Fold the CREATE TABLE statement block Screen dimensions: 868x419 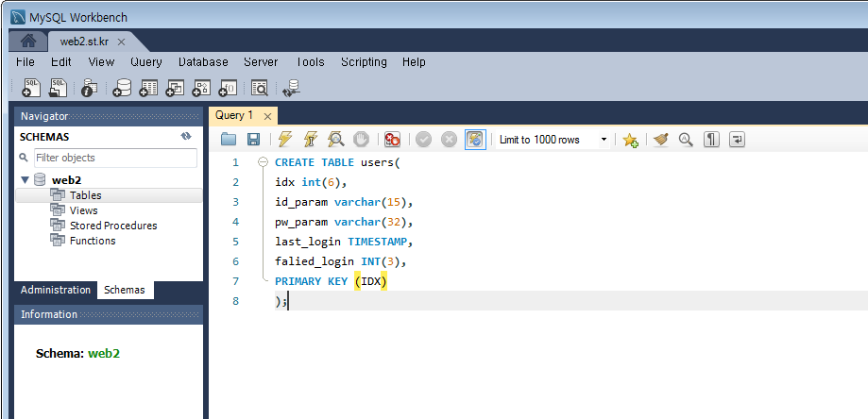coord(263,162)
